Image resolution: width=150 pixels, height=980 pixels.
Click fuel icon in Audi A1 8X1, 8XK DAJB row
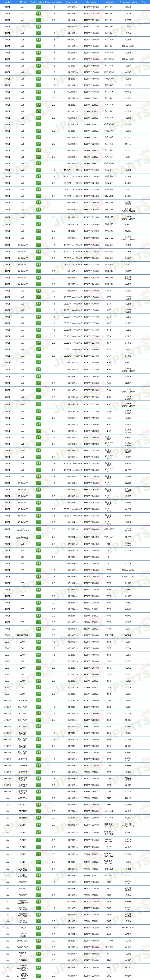(38, 7)
